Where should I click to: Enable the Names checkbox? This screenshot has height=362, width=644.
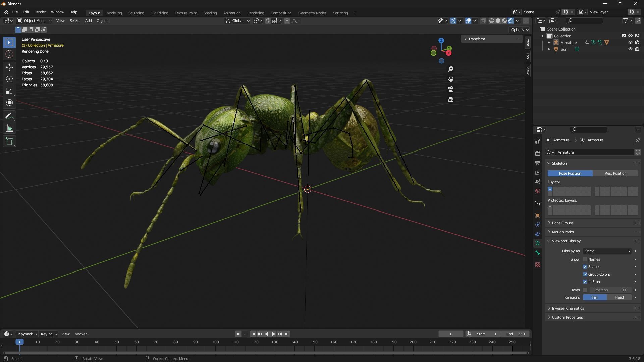(585, 259)
